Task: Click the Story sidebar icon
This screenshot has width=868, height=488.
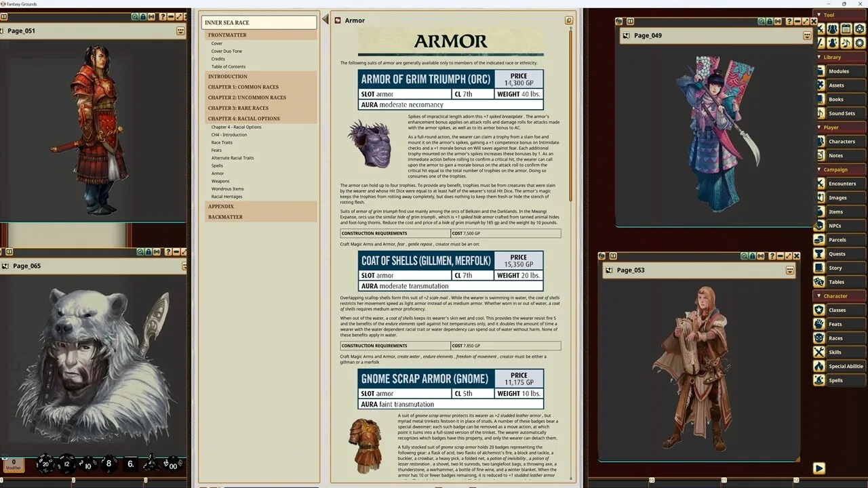Action: 819,268
